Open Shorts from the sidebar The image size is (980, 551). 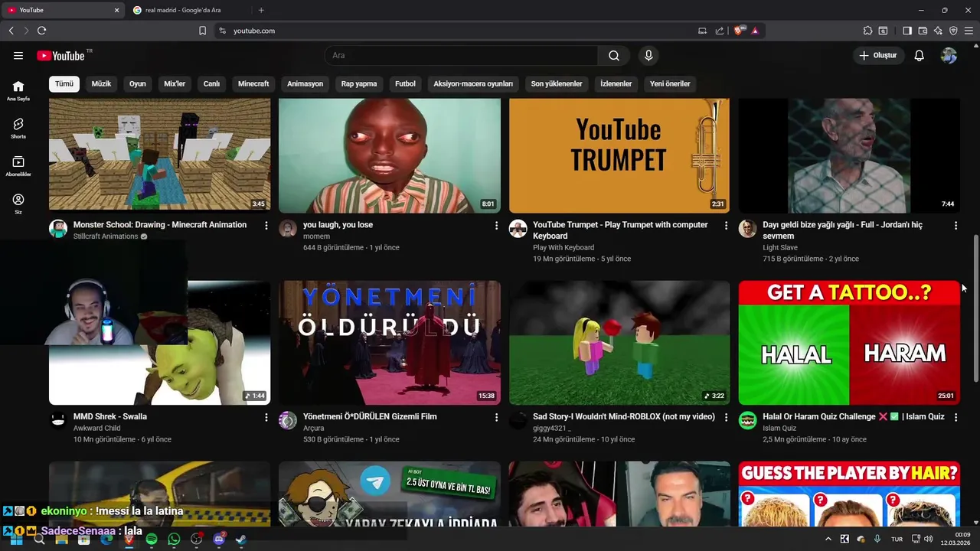pyautogui.click(x=18, y=128)
